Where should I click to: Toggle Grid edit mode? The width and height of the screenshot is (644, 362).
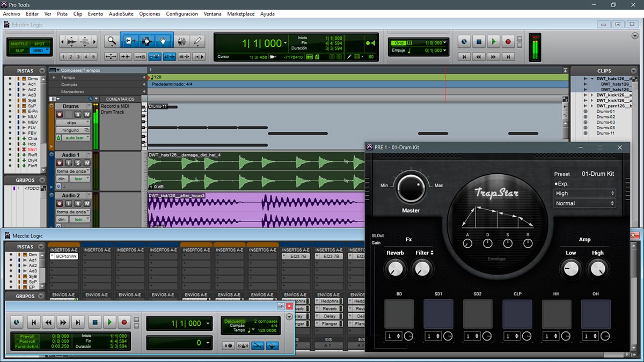pos(40,50)
